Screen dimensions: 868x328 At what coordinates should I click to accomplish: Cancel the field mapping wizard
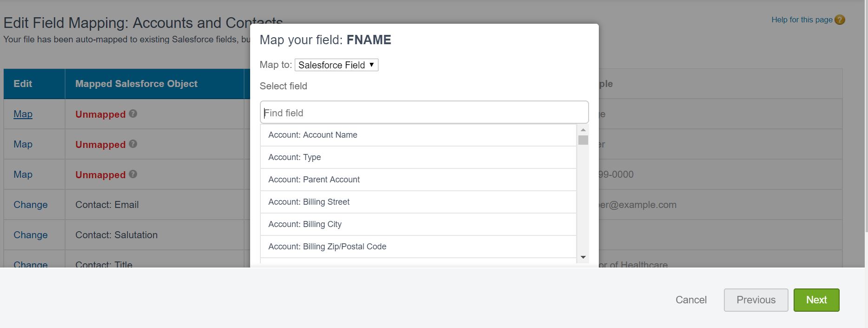(x=691, y=300)
